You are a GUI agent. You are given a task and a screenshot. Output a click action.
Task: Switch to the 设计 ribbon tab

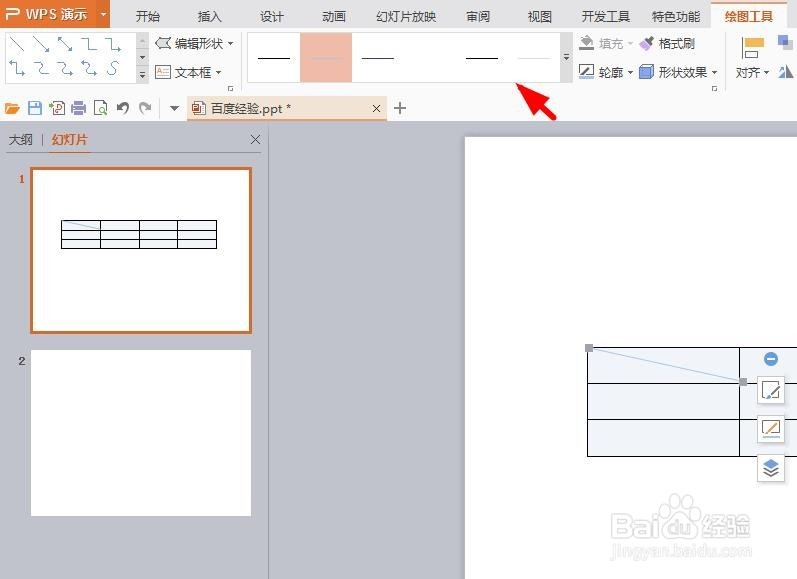tap(272, 16)
